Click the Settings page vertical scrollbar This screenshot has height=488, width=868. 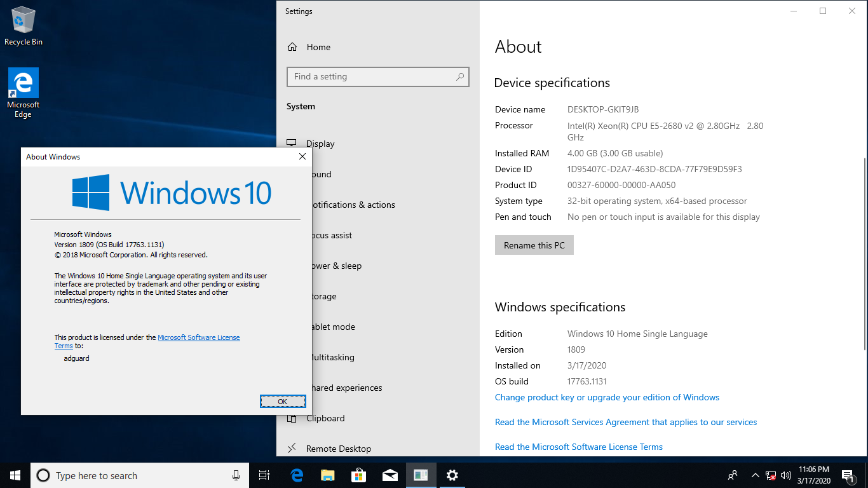coord(864,254)
